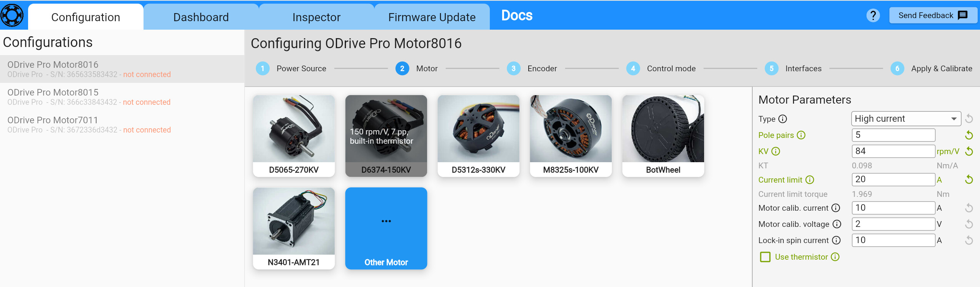Reset Current limit with revert icon

click(x=969, y=180)
